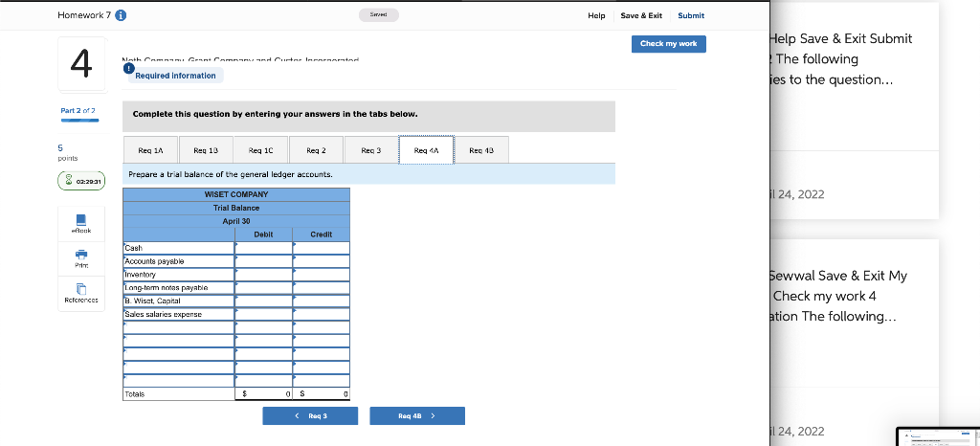Open the Sales salaries expense dropdown

click(x=179, y=314)
